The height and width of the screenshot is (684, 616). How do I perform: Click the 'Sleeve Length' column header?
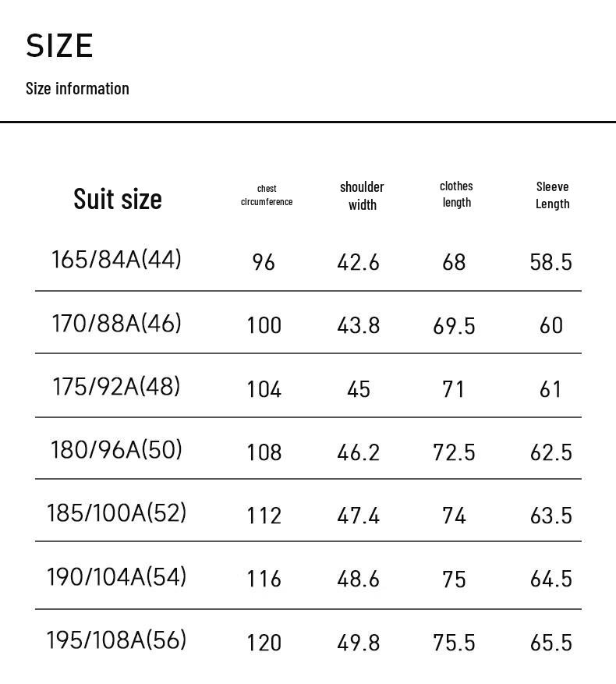click(x=552, y=195)
